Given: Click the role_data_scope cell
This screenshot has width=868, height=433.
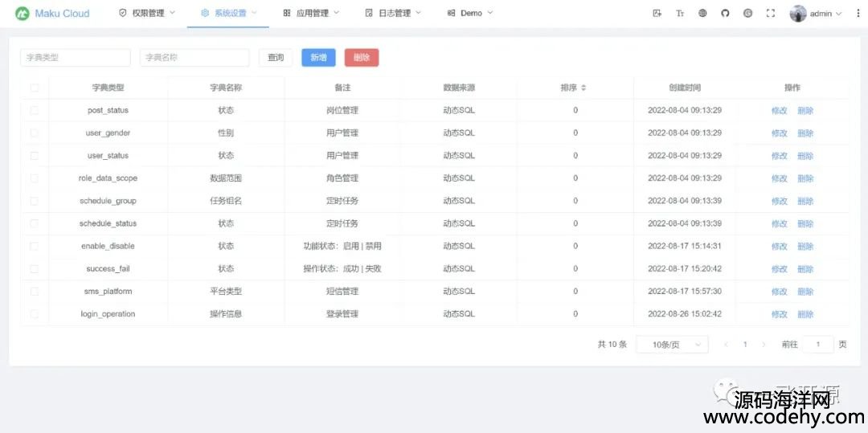Looking at the screenshot, I should click(x=108, y=178).
